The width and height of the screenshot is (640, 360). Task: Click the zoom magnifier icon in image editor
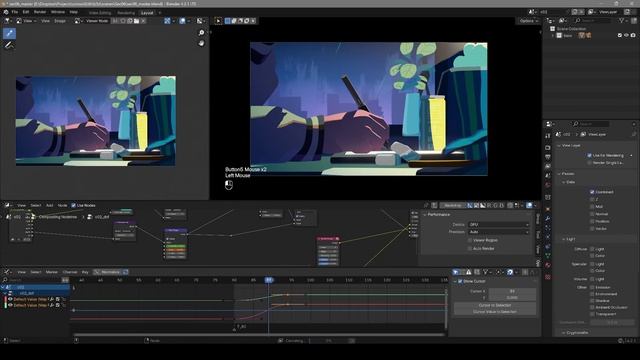tap(201, 33)
